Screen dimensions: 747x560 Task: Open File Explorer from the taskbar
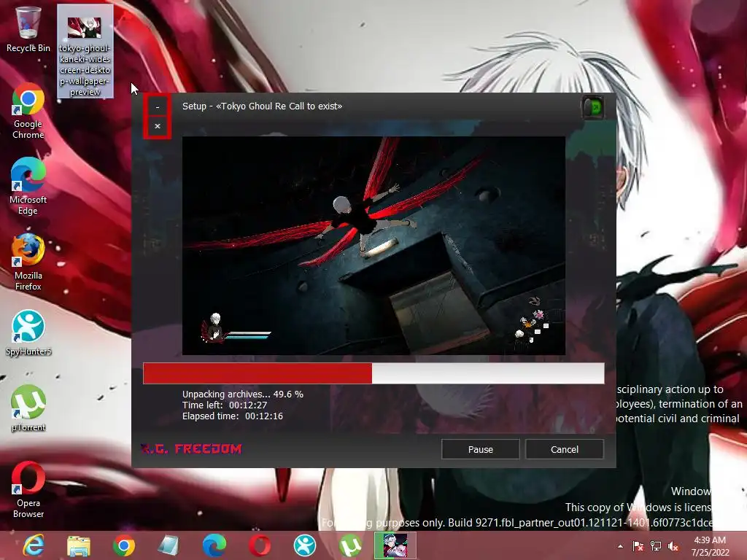pyautogui.click(x=79, y=545)
